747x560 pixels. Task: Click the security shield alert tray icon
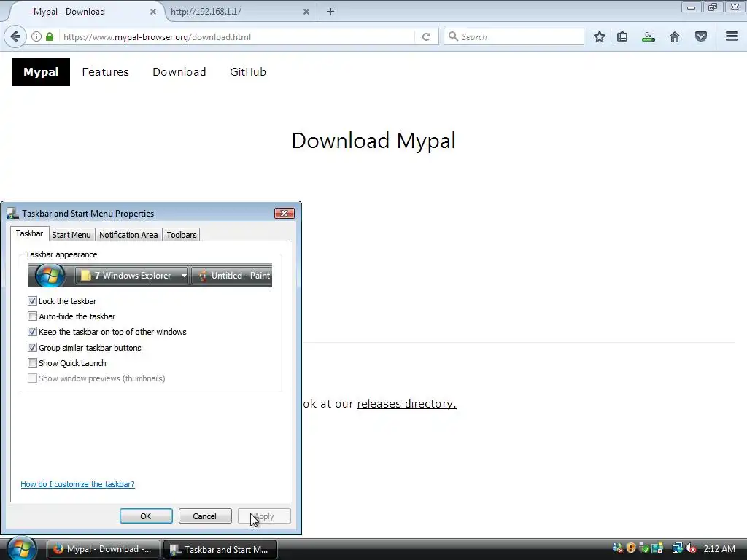tap(631, 548)
